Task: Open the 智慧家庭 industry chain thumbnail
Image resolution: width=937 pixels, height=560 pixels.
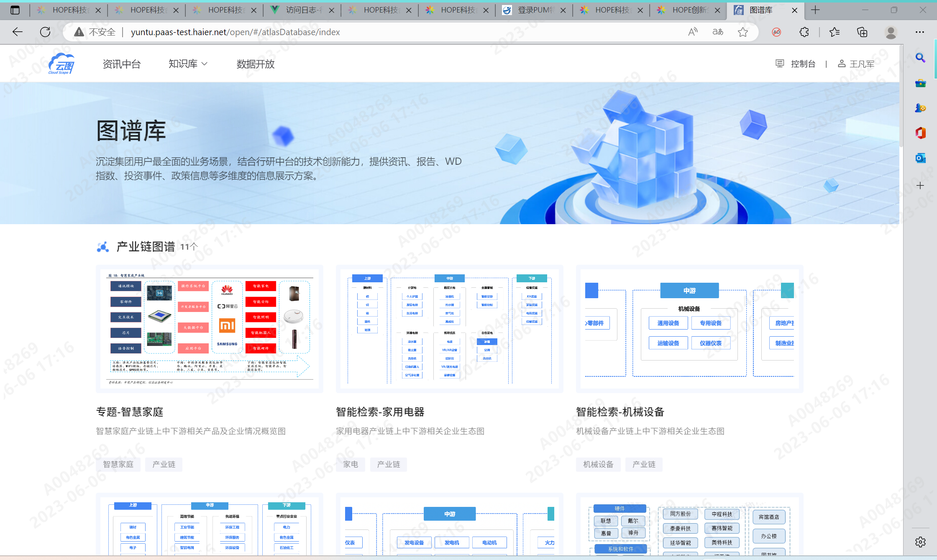Action: (x=210, y=329)
